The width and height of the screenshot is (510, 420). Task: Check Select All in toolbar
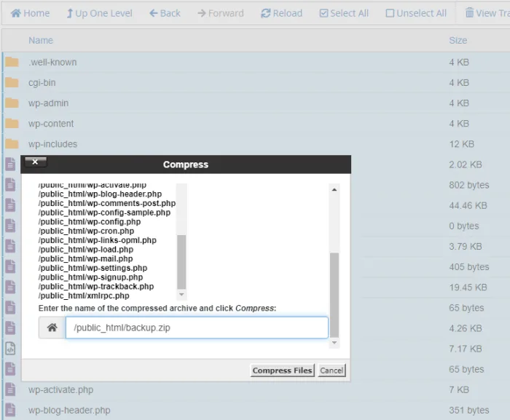[x=344, y=13]
